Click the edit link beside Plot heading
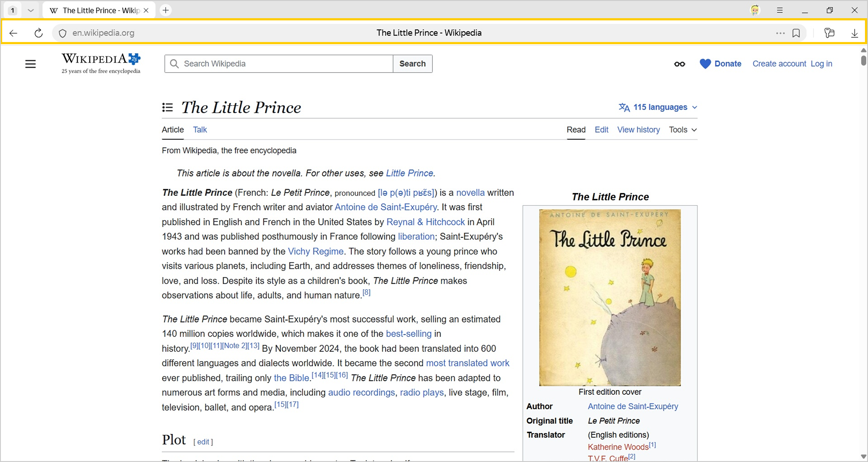The width and height of the screenshot is (868, 462). tap(203, 442)
